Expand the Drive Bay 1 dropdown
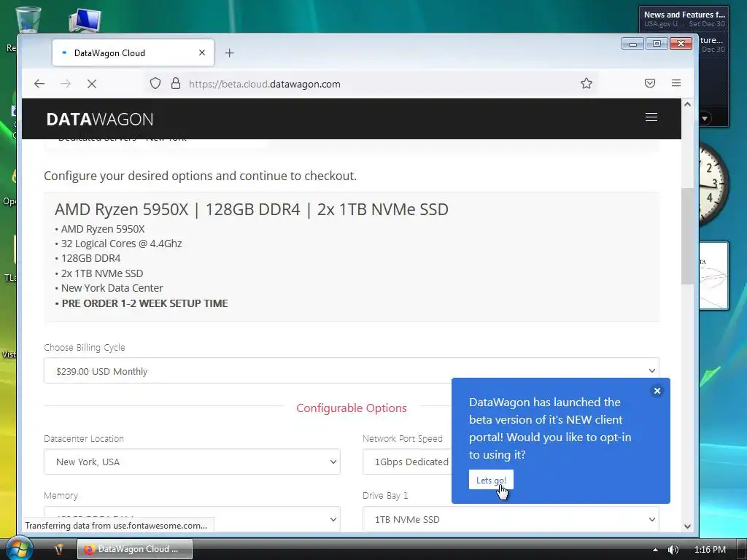Screen dimensions: 747x560 coord(511,518)
